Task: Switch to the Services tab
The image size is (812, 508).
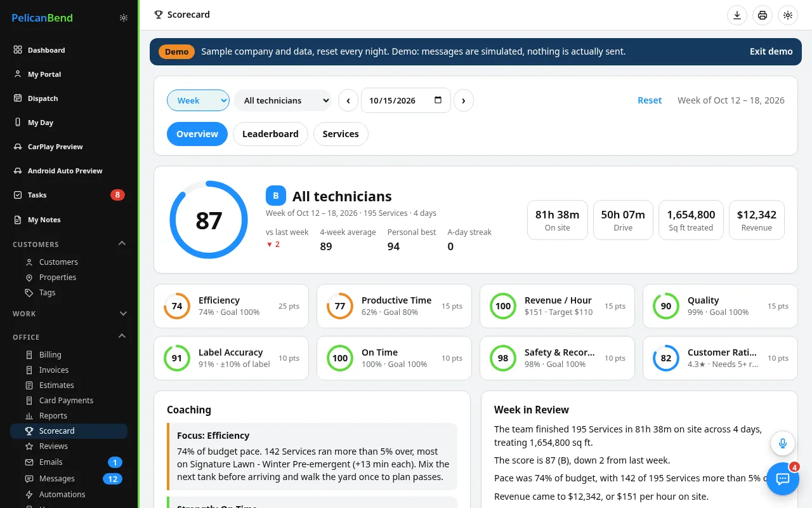Action: [341, 134]
